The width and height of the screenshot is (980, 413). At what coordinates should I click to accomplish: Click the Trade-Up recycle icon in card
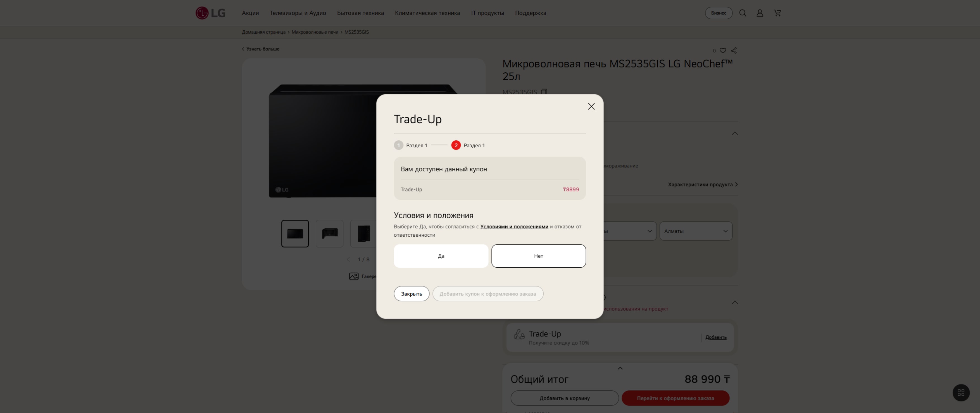[519, 334]
